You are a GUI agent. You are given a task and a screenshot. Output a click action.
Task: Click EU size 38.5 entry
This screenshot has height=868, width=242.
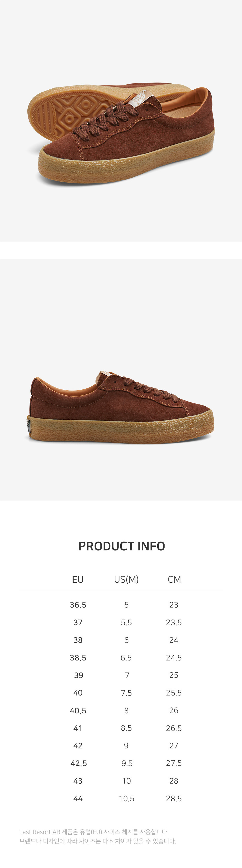point(78,658)
